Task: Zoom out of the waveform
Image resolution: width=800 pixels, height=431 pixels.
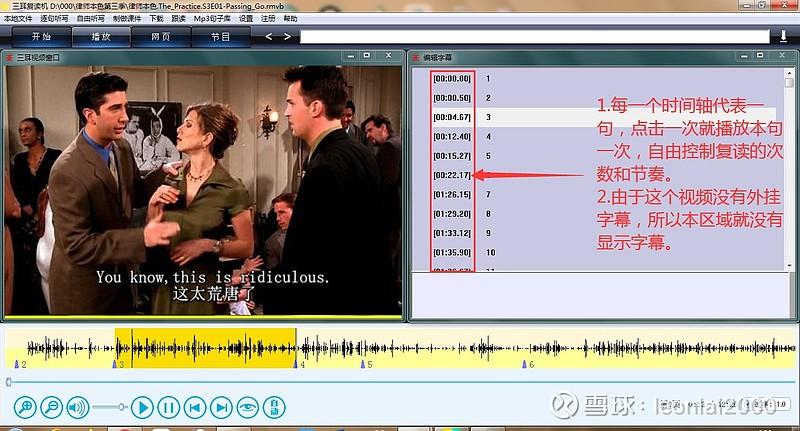Action: tap(52, 407)
